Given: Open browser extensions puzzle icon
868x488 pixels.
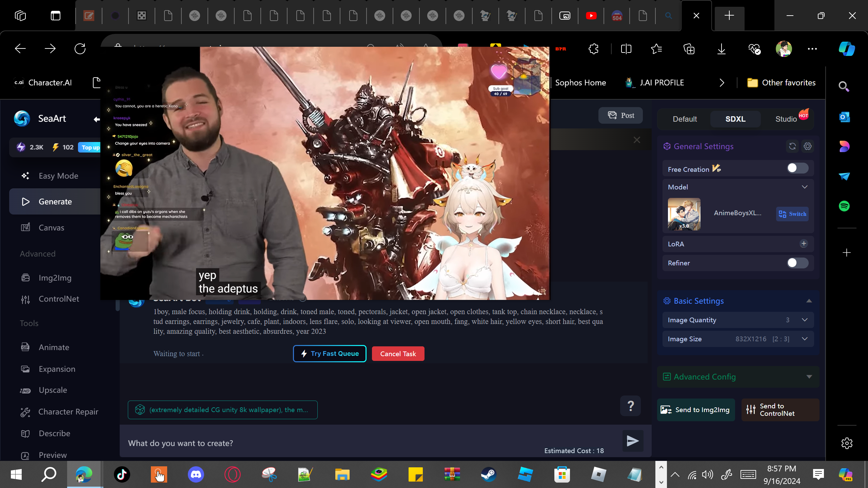Looking at the screenshot, I should [x=594, y=49].
